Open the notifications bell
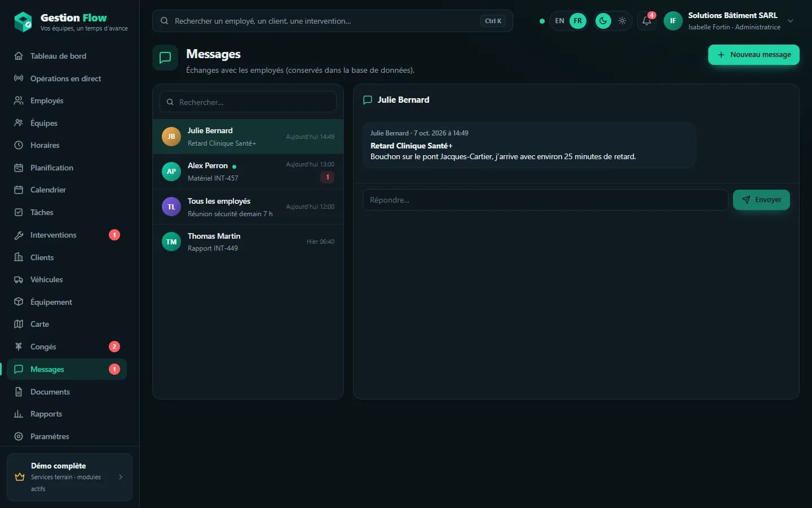This screenshot has width=812, height=508. 647,21
